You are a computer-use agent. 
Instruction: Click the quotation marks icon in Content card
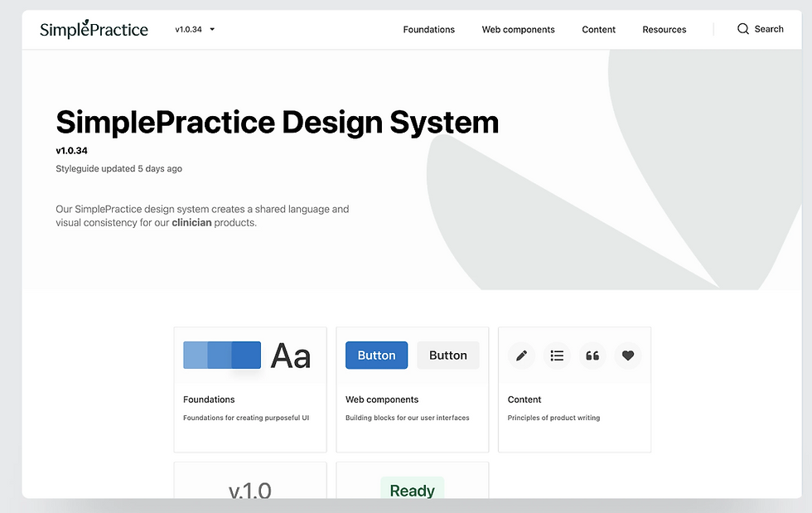coord(592,356)
